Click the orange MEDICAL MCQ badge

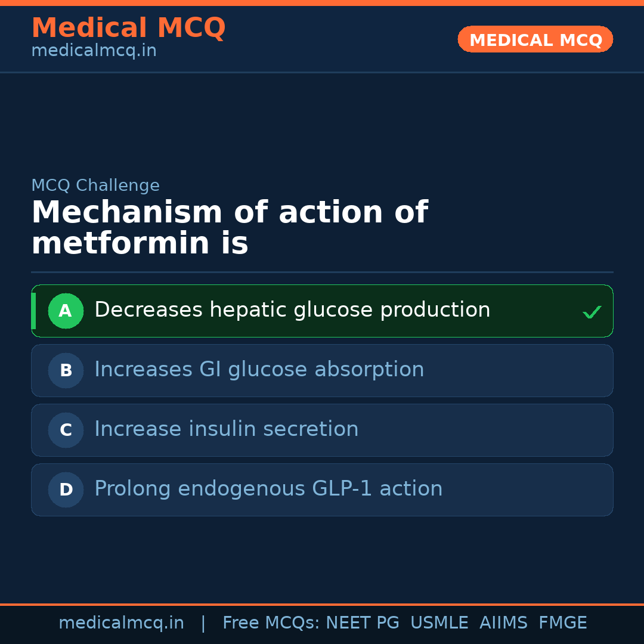(535, 40)
